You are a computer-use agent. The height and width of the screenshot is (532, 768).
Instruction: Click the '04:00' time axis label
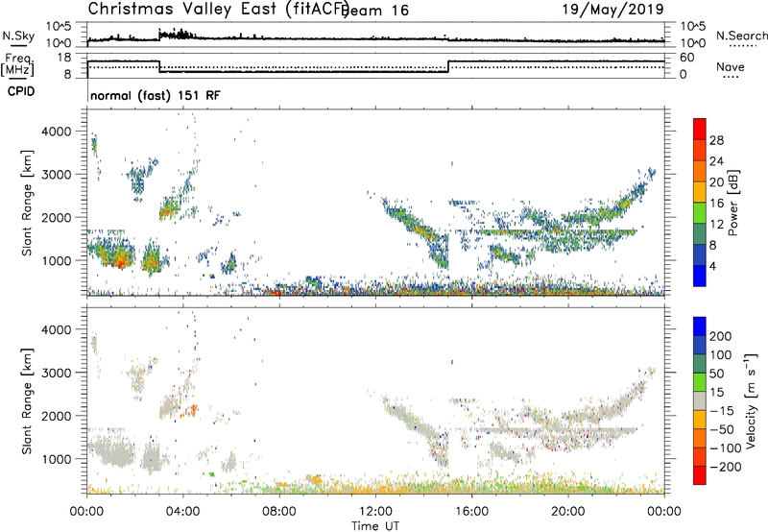coord(183,512)
